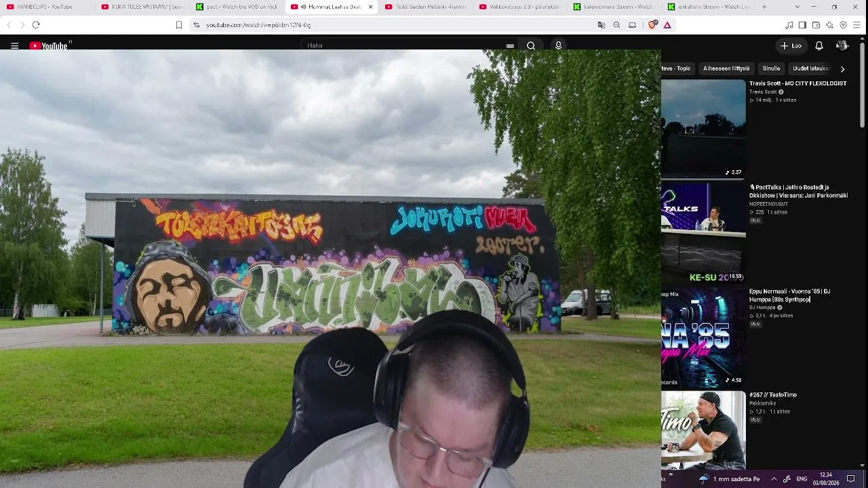Click the YouTube search magnifier button

click(531, 46)
